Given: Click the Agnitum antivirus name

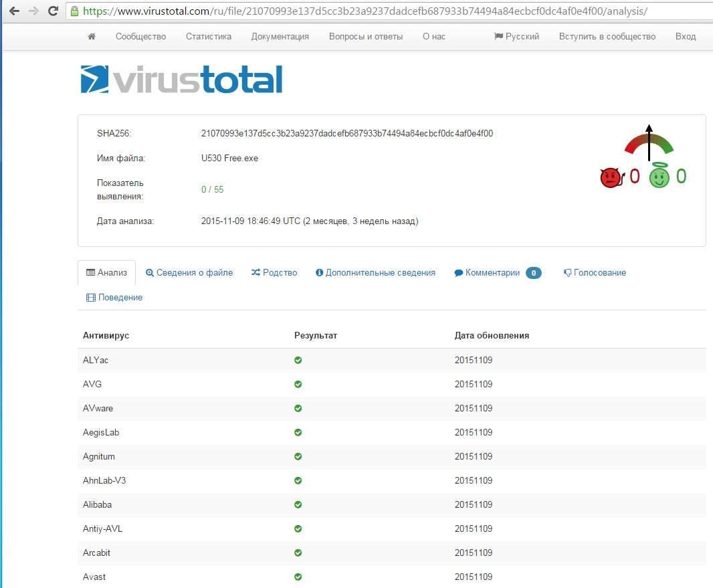Looking at the screenshot, I should (99, 457).
